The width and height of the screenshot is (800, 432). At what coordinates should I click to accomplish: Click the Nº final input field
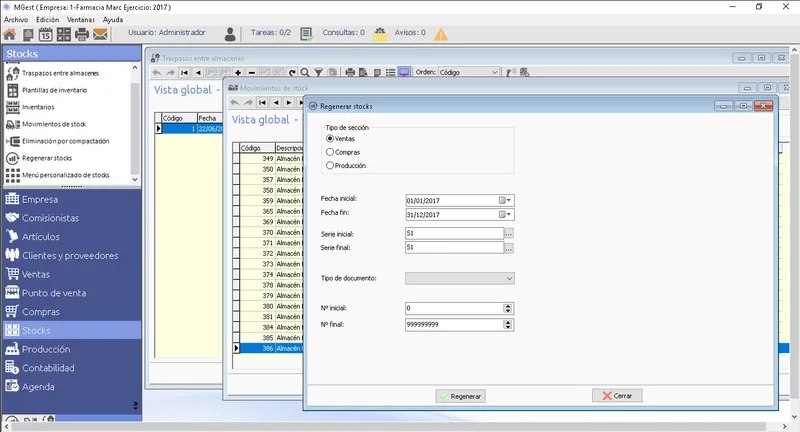click(454, 324)
